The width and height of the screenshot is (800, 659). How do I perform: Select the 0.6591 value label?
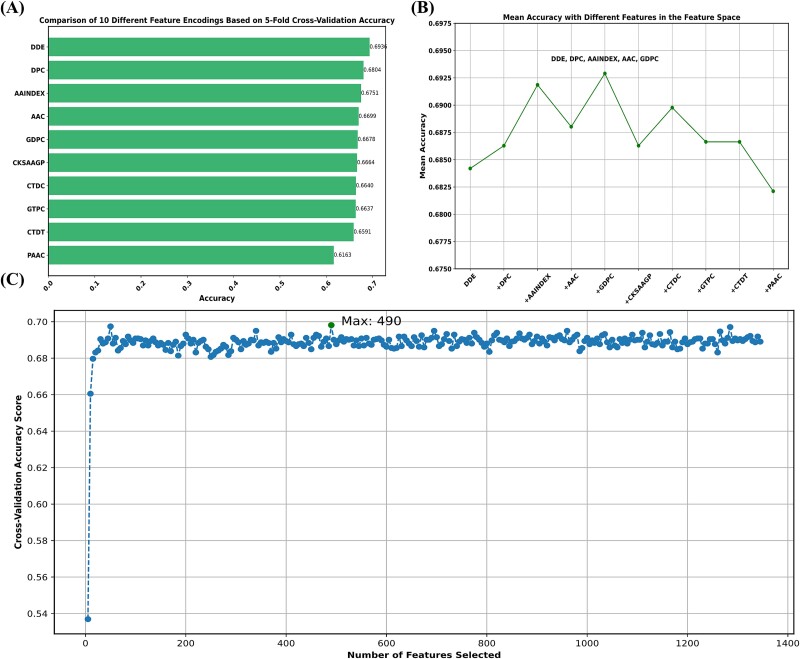click(x=362, y=232)
